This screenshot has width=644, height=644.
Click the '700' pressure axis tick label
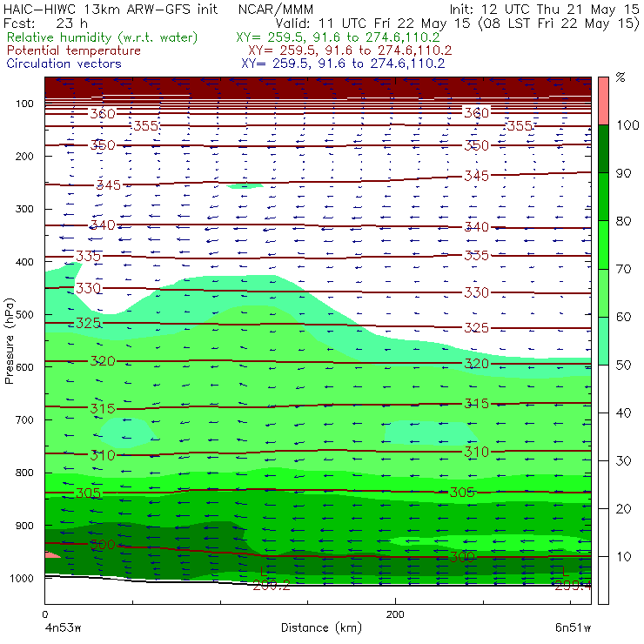[24, 419]
